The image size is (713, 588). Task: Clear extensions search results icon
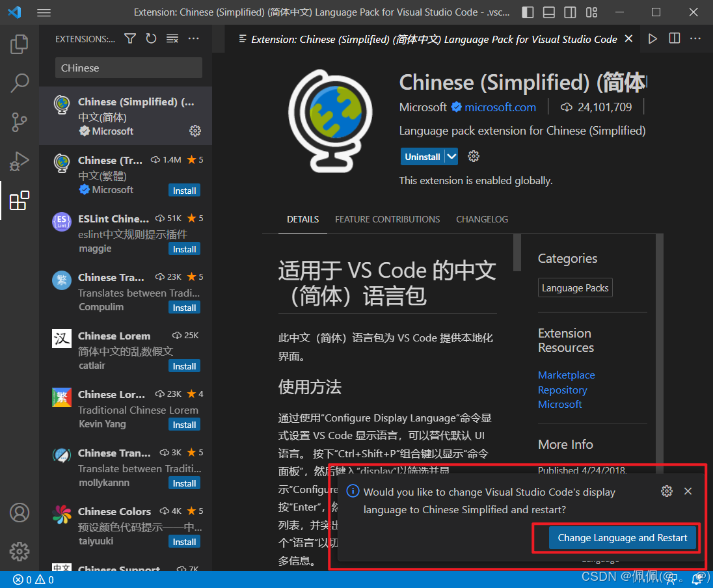tap(172, 38)
